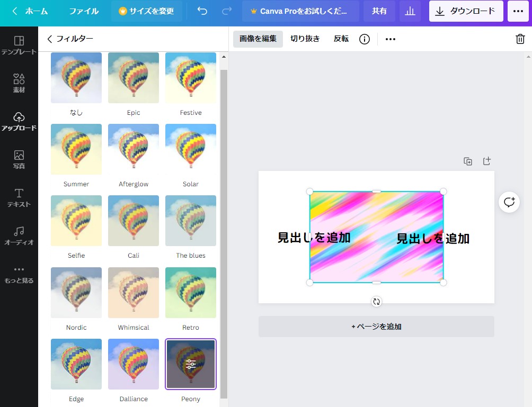Click the bottom-right image resize handle
This screenshot has width=532, height=407.
pyautogui.click(x=443, y=283)
